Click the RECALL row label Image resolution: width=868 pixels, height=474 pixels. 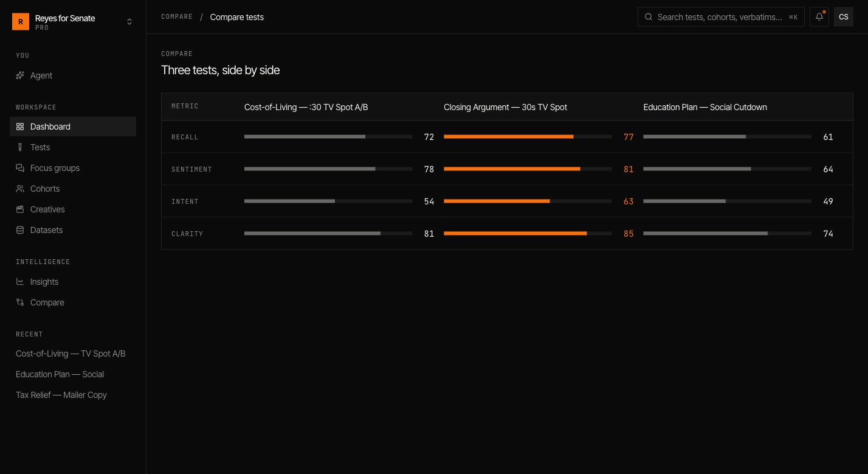(185, 138)
